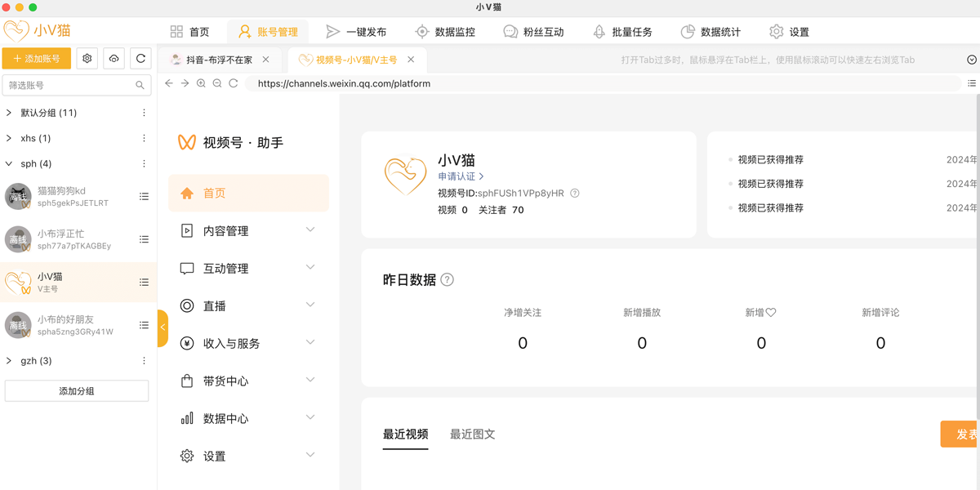This screenshot has height=490, width=980.
Task: Collapse the sph (4) group
Action: (9, 163)
